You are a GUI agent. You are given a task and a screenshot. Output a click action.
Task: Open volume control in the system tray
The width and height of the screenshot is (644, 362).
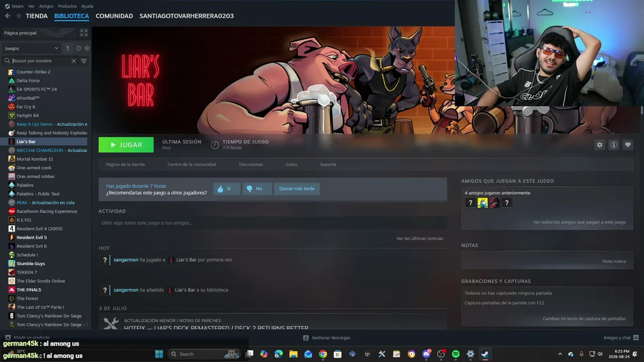click(x=600, y=354)
